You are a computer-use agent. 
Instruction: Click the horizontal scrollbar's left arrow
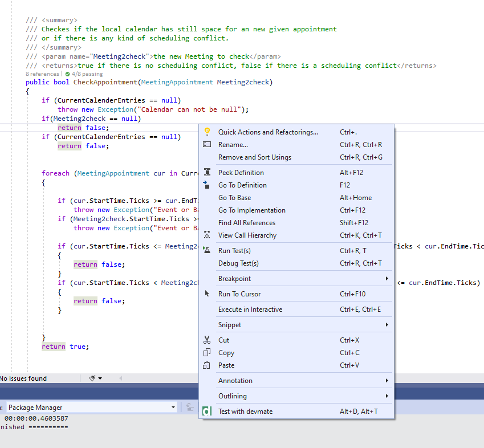[x=120, y=378]
